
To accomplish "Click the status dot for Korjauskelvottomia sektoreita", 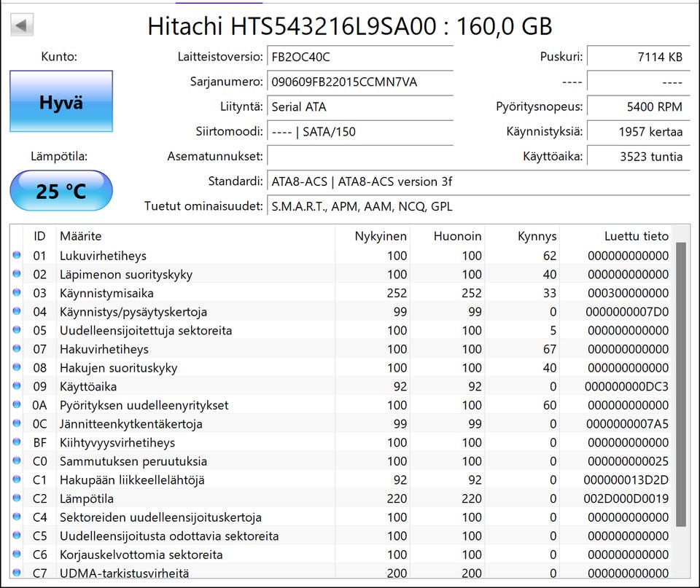I will point(17,554).
